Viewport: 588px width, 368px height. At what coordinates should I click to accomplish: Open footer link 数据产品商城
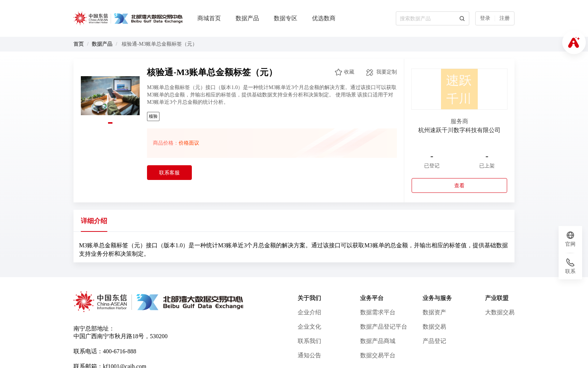(378, 341)
